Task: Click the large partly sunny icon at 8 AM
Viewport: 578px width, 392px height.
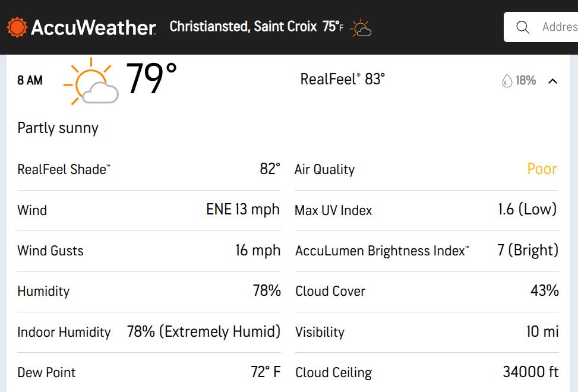Action: point(91,81)
